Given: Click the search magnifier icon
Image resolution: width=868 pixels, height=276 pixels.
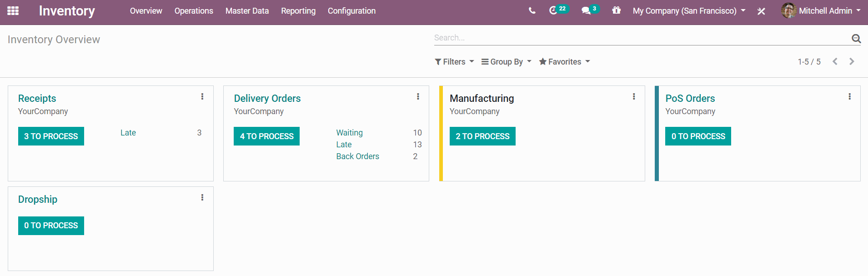Looking at the screenshot, I should pos(856,39).
